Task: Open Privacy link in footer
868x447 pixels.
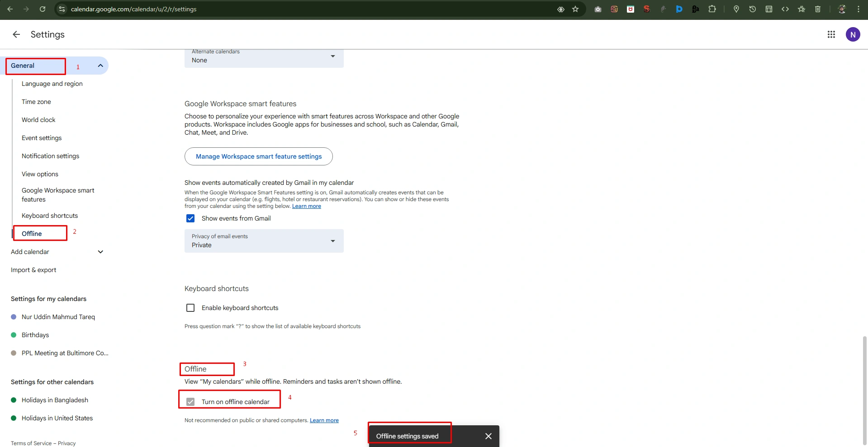Action: pos(67,443)
